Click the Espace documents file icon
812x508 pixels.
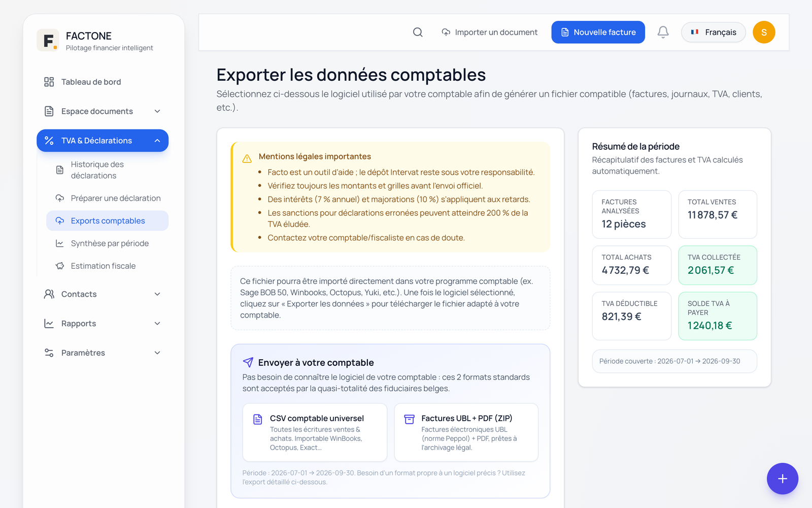(x=49, y=111)
